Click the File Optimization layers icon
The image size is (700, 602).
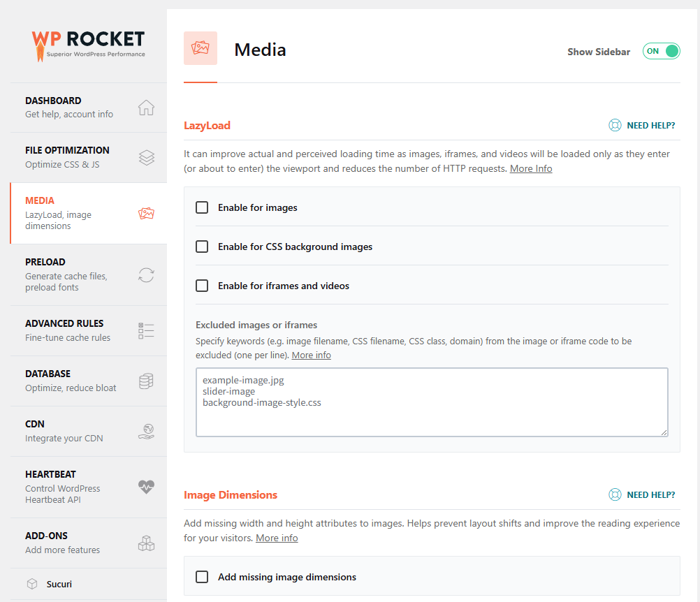146,158
